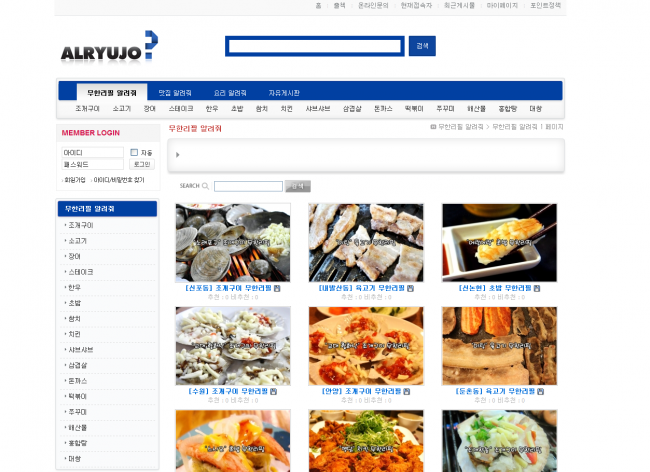Viewport: 650px width, 472px height.
Task: Select 쭈꾸미 in the left sidebar list
Action: click(78, 412)
